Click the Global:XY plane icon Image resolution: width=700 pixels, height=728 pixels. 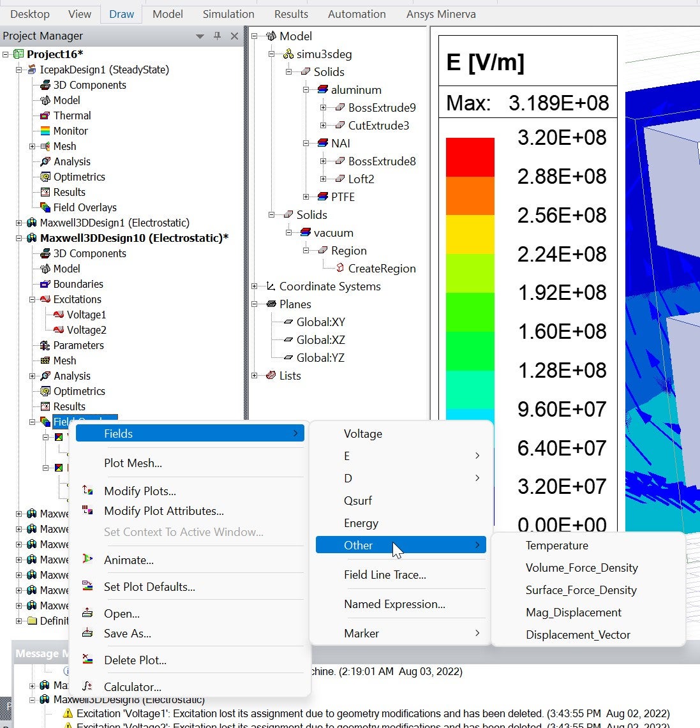pyautogui.click(x=288, y=322)
